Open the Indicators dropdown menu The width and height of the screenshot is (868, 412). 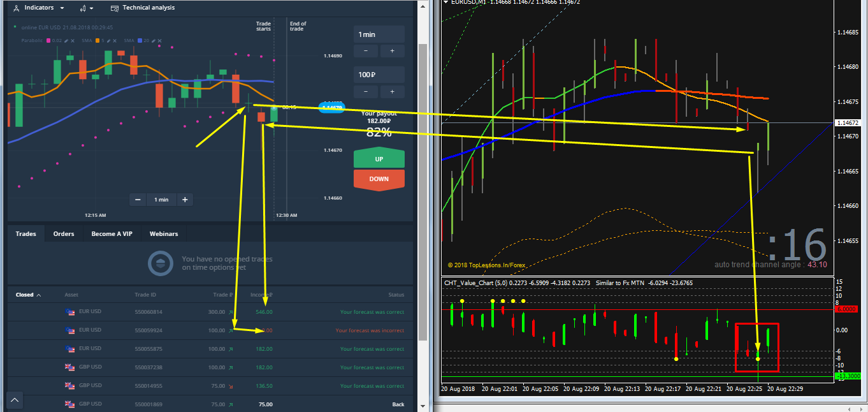38,8
